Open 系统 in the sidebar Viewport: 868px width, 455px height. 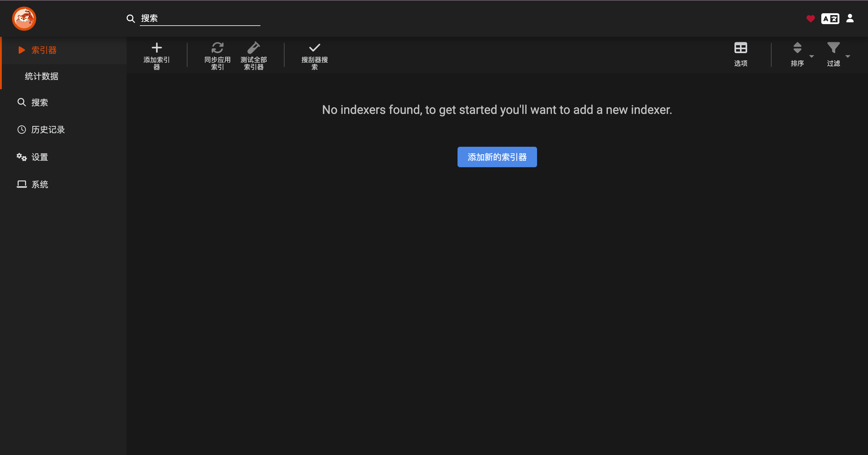pyautogui.click(x=40, y=184)
